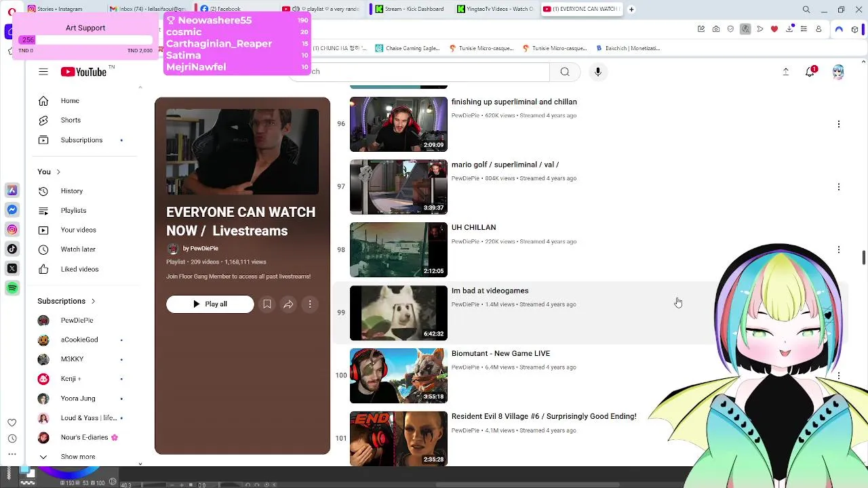Image resolution: width=868 pixels, height=488 pixels.
Task: Open Your videos in sidebar
Action: click(85, 230)
